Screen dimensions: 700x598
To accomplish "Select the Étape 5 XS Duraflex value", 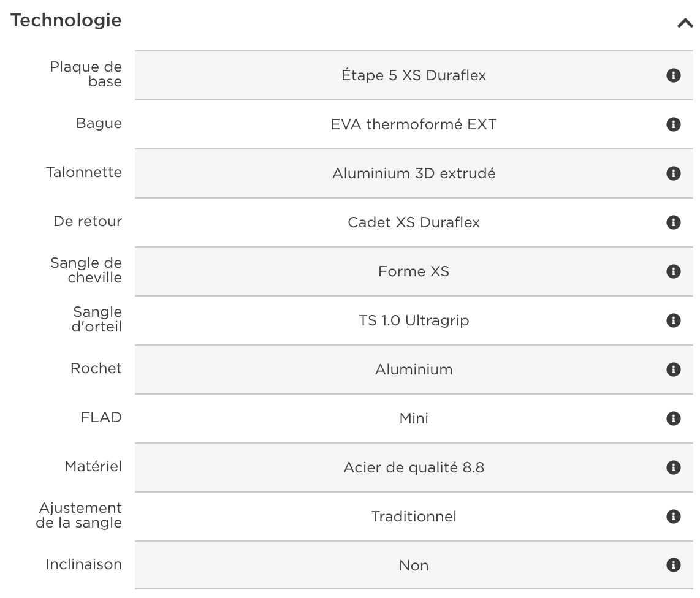I will pos(414,75).
